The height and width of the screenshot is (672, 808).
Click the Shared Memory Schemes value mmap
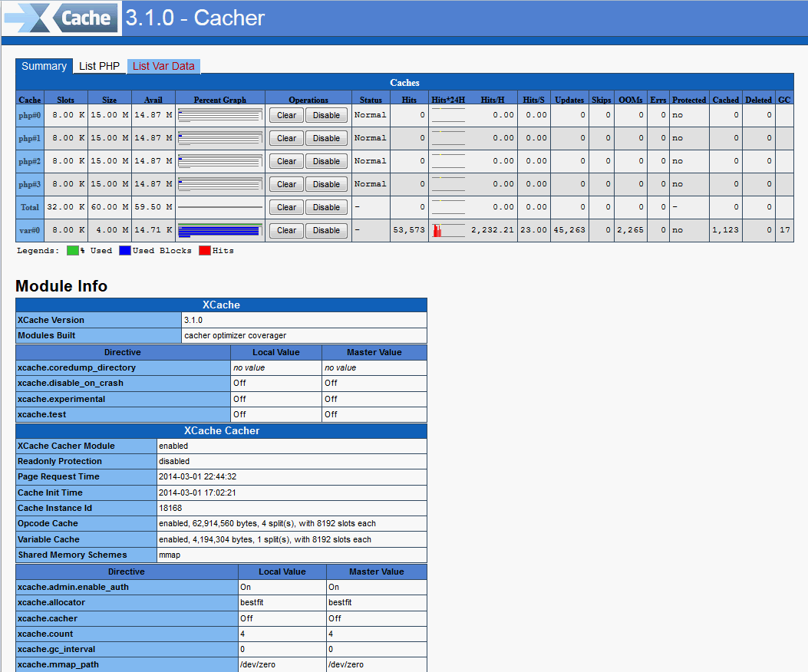pyautogui.click(x=170, y=555)
